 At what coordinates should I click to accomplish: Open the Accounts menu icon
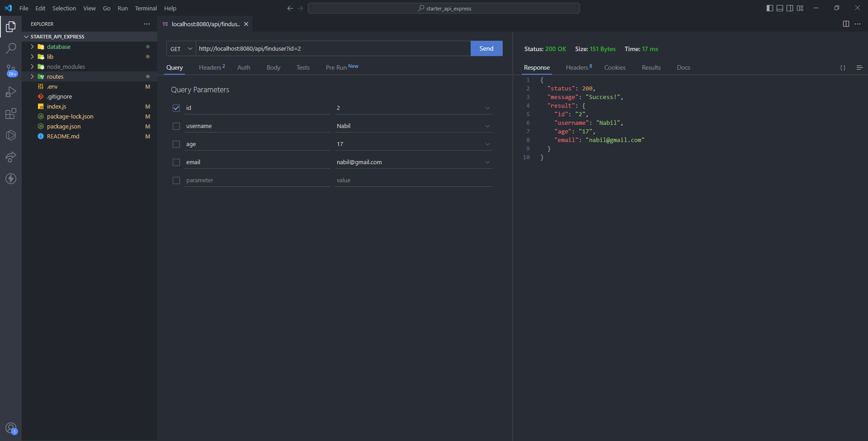click(11, 428)
